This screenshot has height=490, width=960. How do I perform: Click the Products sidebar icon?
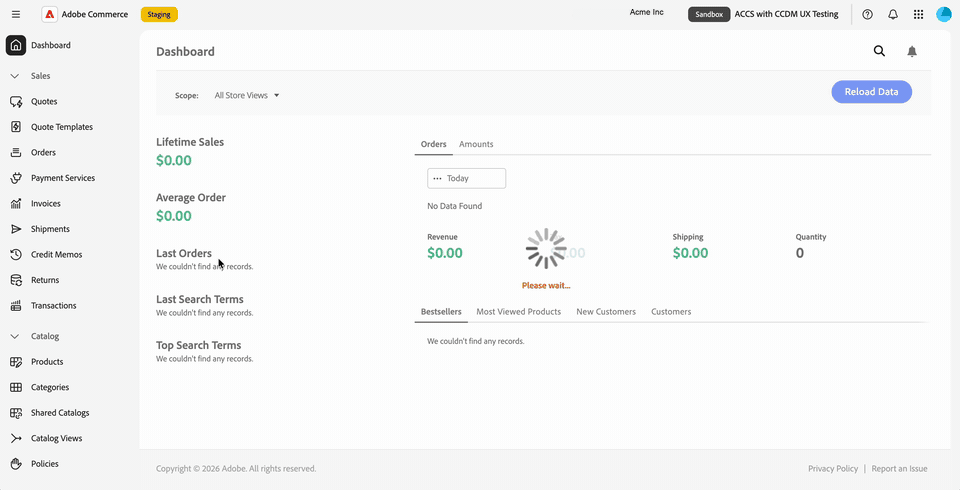click(x=16, y=362)
